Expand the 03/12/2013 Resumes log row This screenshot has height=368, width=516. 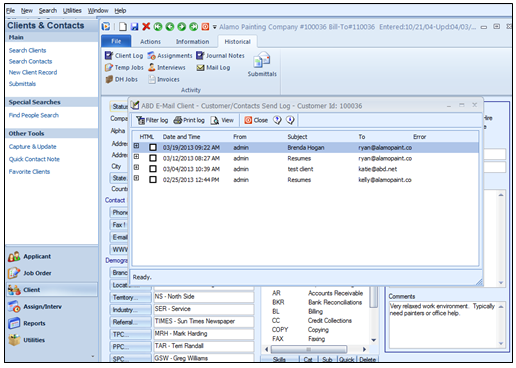pos(136,156)
